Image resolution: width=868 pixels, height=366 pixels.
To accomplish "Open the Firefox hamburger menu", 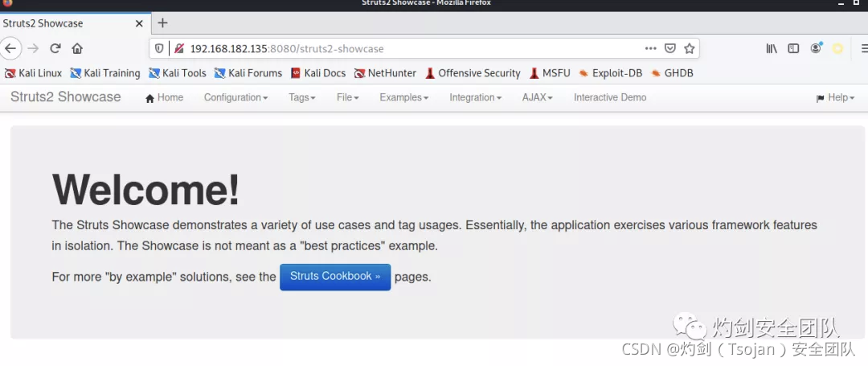I will pyautogui.click(x=864, y=49).
